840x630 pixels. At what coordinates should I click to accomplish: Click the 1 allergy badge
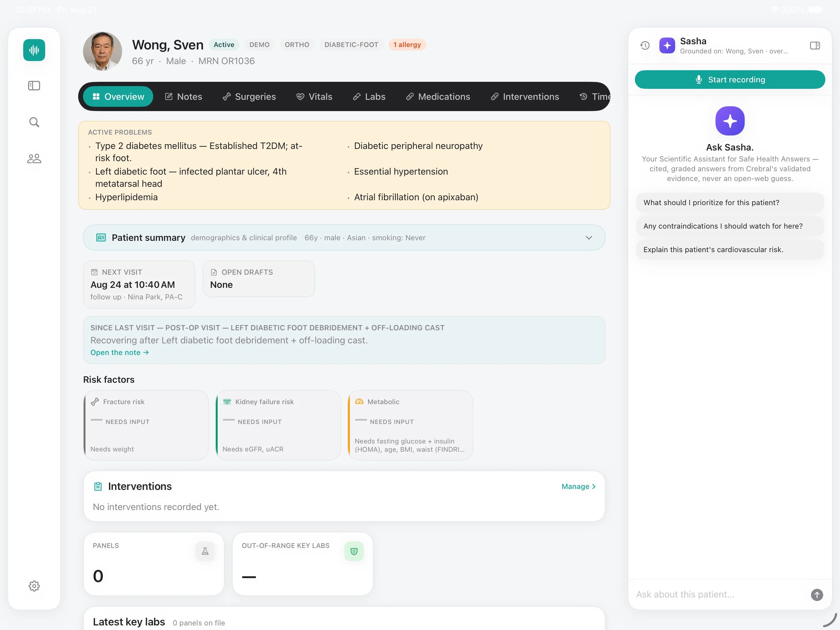[407, 45]
